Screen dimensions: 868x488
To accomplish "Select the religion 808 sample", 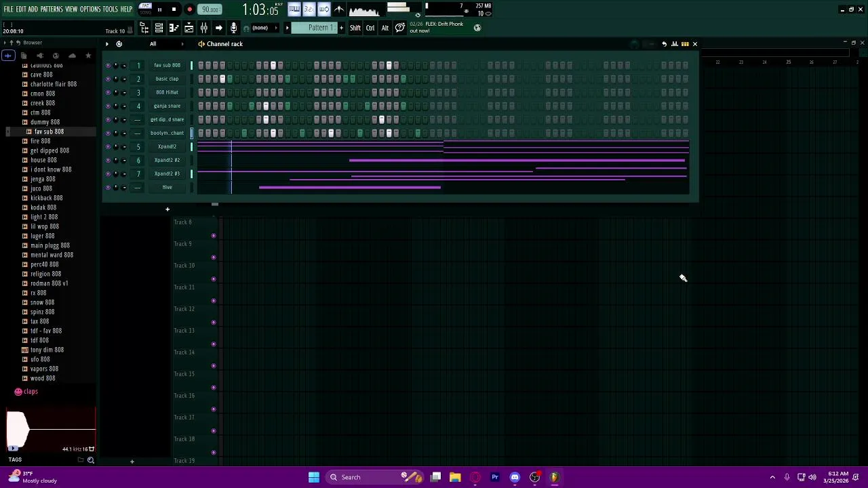I will (45, 274).
